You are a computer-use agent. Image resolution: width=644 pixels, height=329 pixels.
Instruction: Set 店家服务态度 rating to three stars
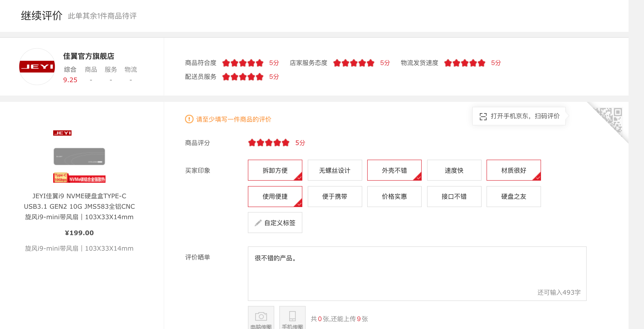click(353, 63)
